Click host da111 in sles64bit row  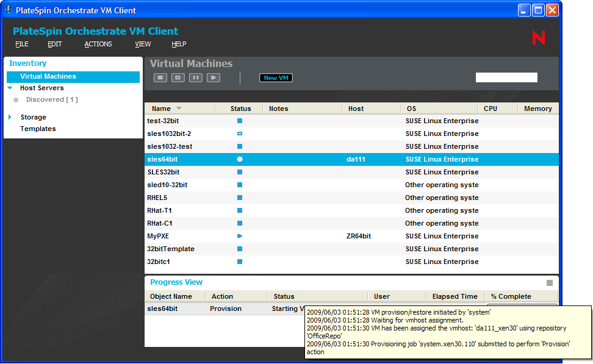[x=356, y=160]
